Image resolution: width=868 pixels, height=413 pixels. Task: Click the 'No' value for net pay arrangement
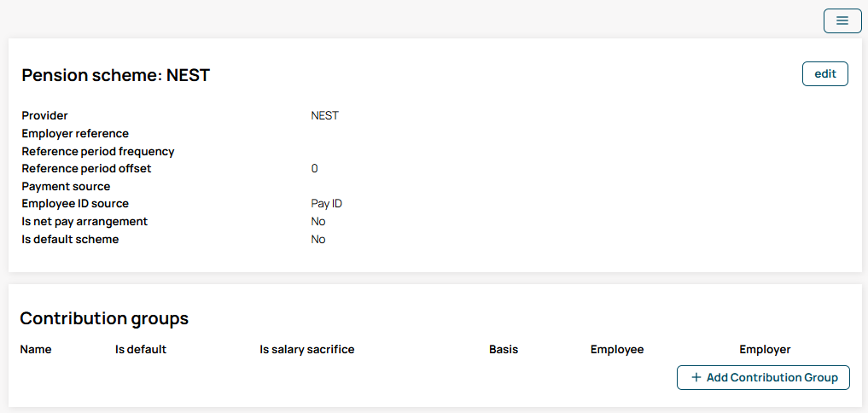(x=318, y=222)
